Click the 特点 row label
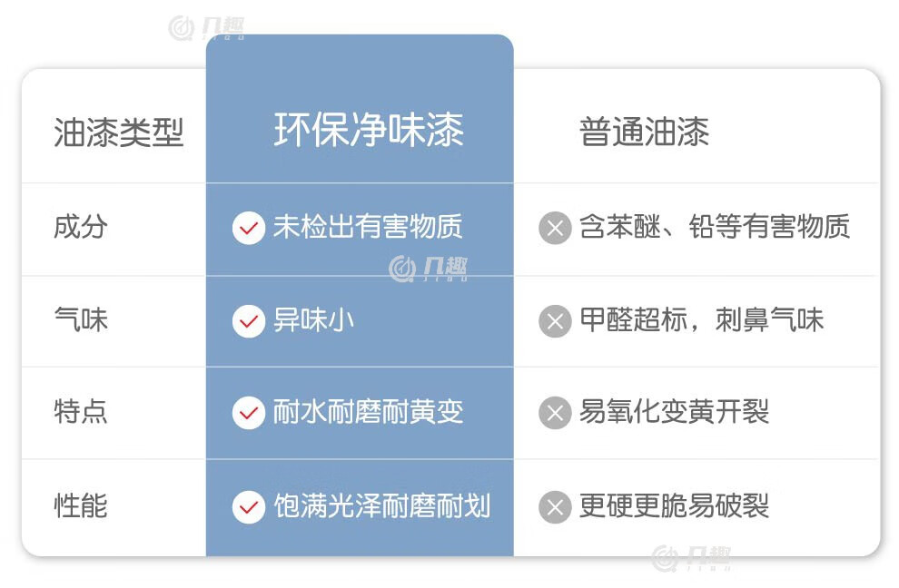Image resolution: width=899 pixels, height=588 pixels. [81, 411]
